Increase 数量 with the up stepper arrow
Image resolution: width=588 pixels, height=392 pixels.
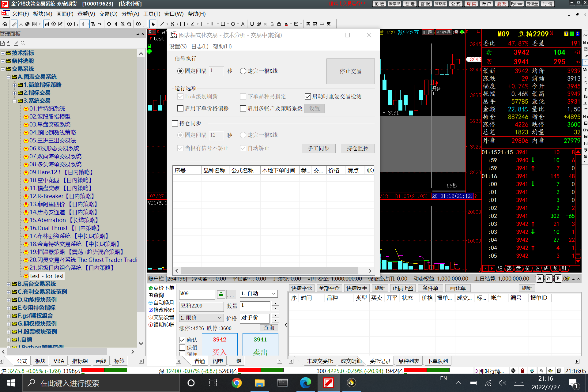tap(275, 303)
